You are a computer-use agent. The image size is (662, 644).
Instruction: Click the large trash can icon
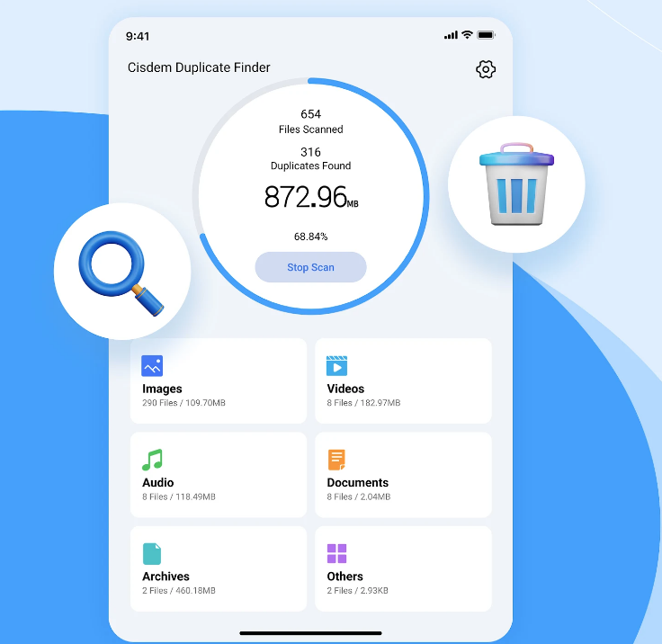pos(516,184)
